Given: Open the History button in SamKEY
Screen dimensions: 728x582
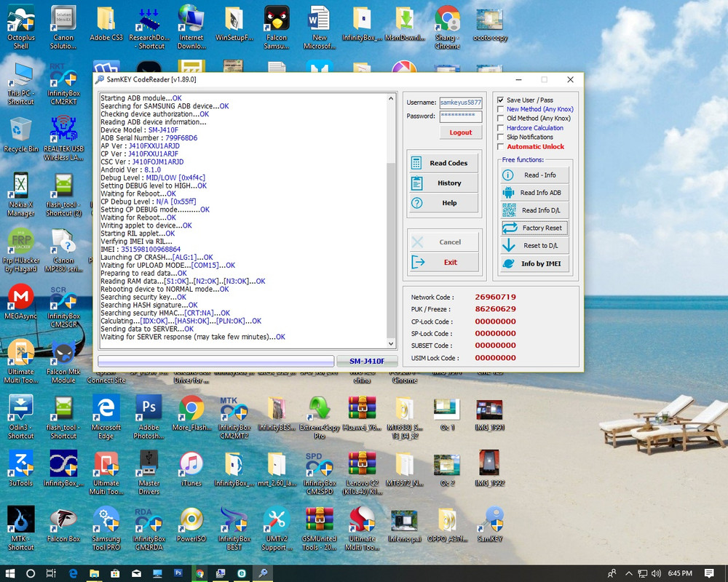Looking at the screenshot, I should (x=443, y=183).
